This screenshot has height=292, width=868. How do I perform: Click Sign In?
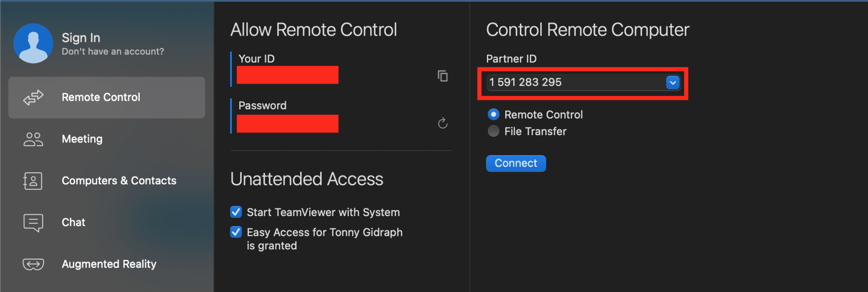[80, 38]
